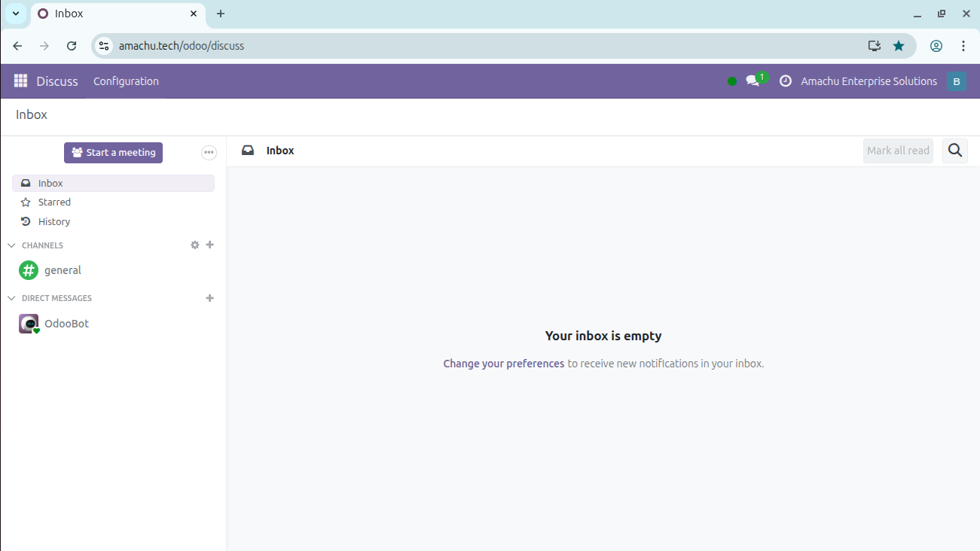
Task: Add a new channel with plus icon
Action: point(210,245)
